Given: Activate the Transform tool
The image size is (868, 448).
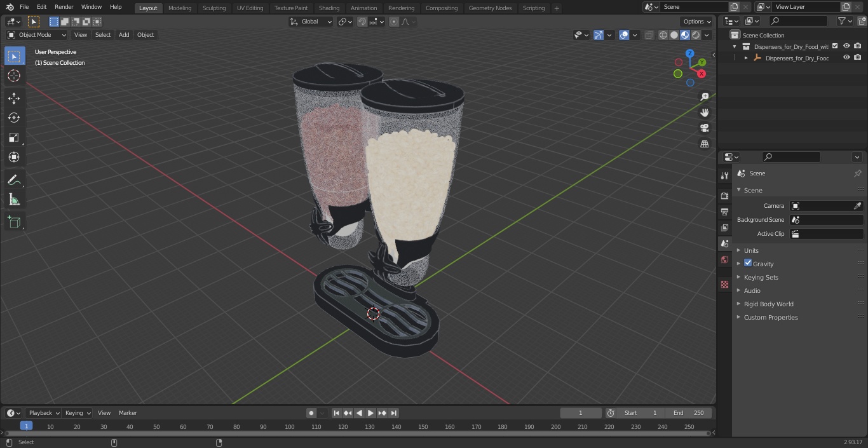Looking at the screenshot, I should tap(14, 157).
